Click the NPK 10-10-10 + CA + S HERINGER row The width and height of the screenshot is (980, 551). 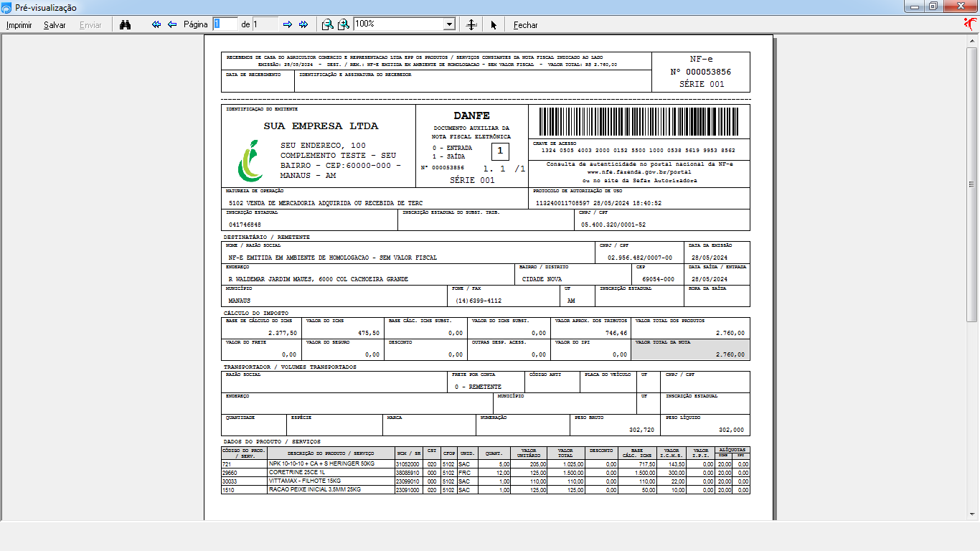[x=486, y=464]
